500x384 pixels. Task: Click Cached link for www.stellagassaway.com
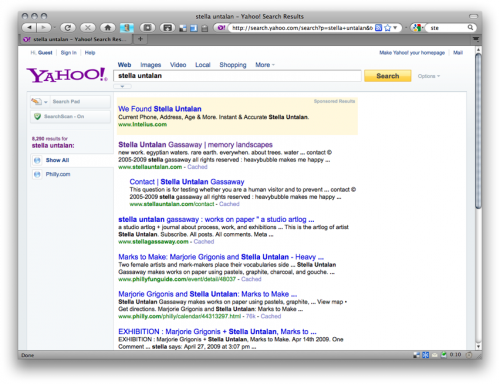[x=204, y=242]
